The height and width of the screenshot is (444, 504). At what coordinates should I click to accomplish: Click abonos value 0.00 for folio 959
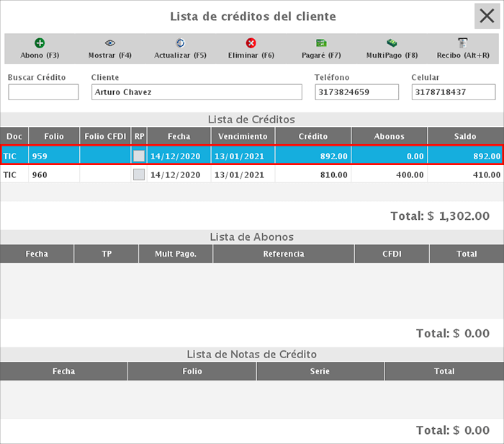(x=390, y=156)
